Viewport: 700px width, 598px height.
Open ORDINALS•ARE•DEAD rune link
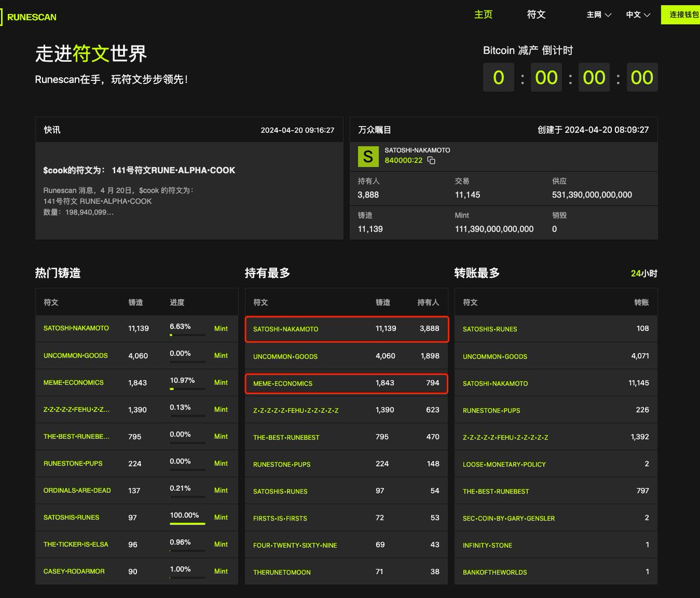(77, 490)
